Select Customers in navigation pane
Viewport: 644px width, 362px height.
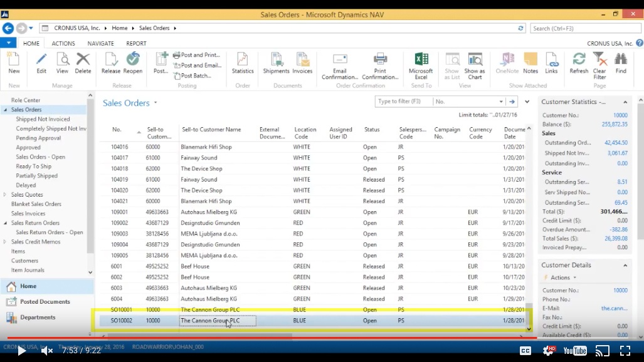[24, 261]
